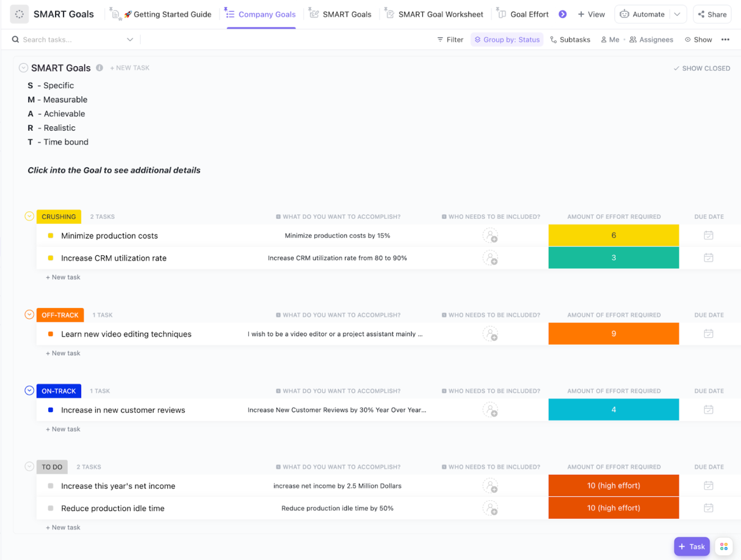Screen dimensions: 741x560
Task: Click the Subtasks icon in the toolbar
Action: click(x=553, y=39)
